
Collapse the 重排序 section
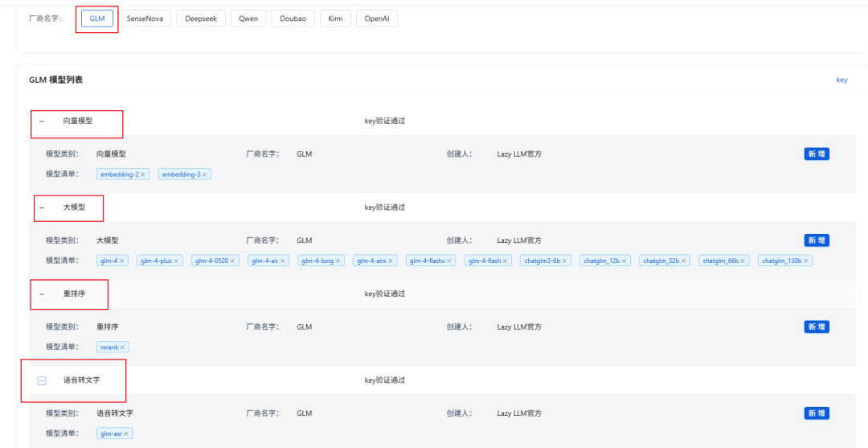click(x=42, y=294)
